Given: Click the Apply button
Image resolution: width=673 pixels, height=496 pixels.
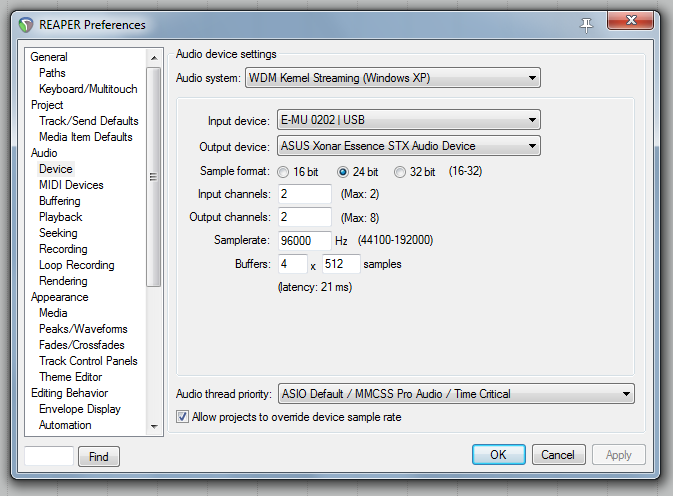Looking at the screenshot, I should pyautogui.click(x=618, y=455).
